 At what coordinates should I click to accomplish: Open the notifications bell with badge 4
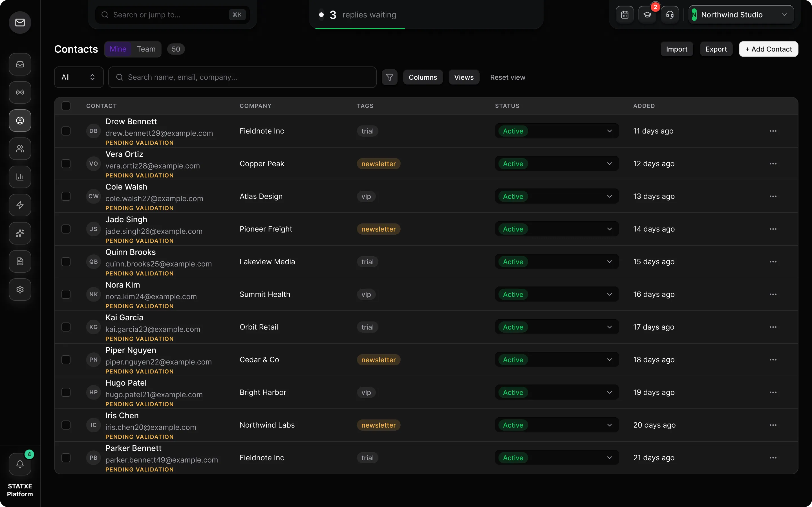[20, 464]
